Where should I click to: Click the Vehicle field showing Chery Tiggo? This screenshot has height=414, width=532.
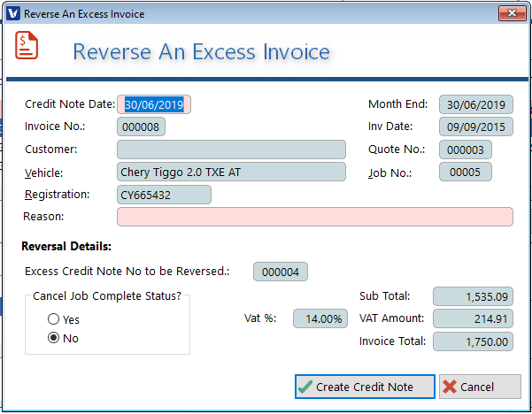tap(230, 172)
